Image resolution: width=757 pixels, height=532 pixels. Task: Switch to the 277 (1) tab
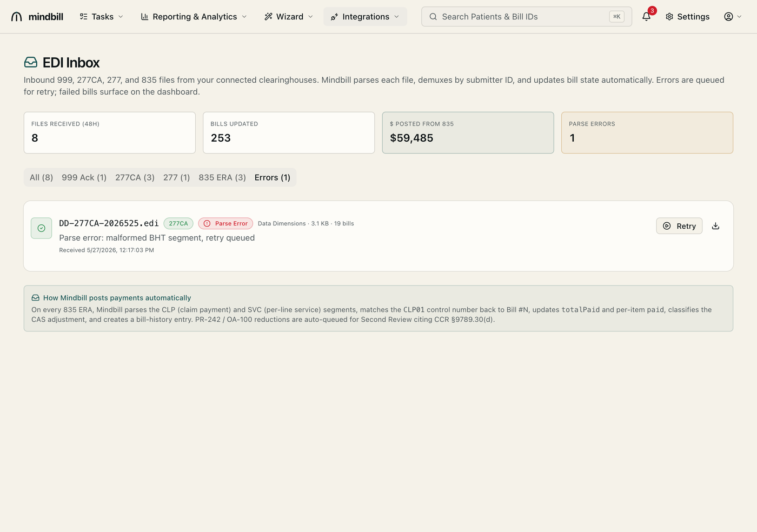[x=176, y=177]
